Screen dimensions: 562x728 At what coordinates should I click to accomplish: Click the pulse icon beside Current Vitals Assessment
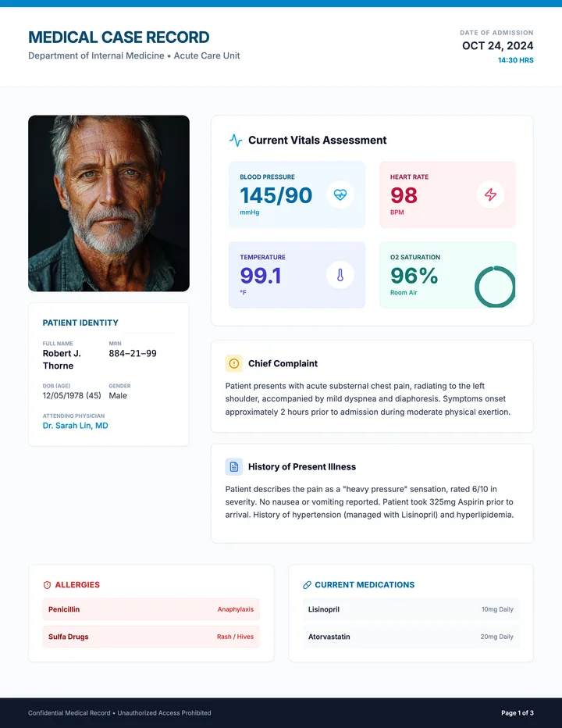(x=236, y=141)
